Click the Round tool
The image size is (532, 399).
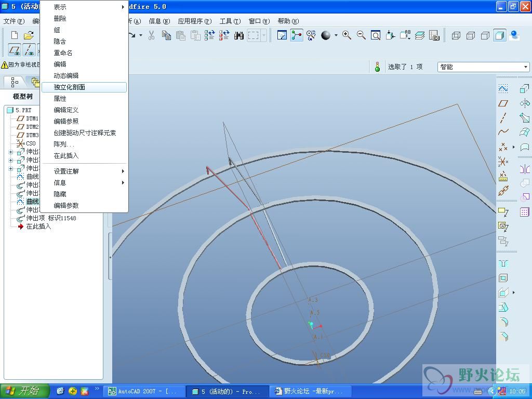pos(503,322)
